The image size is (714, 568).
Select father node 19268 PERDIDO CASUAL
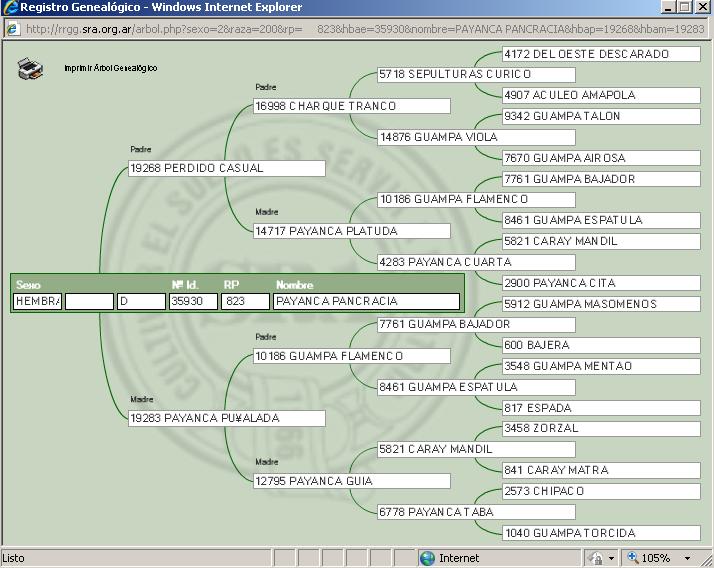(x=226, y=169)
